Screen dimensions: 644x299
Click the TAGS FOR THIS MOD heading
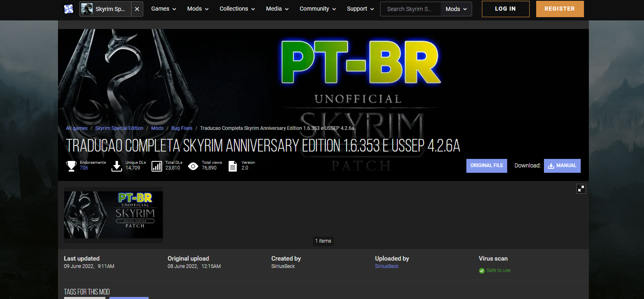tap(87, 292)
